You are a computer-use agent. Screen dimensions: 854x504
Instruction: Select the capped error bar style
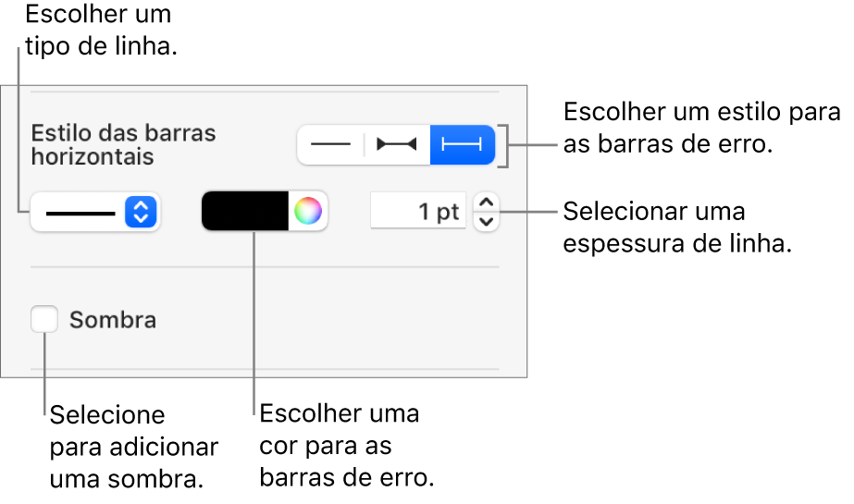463,144
